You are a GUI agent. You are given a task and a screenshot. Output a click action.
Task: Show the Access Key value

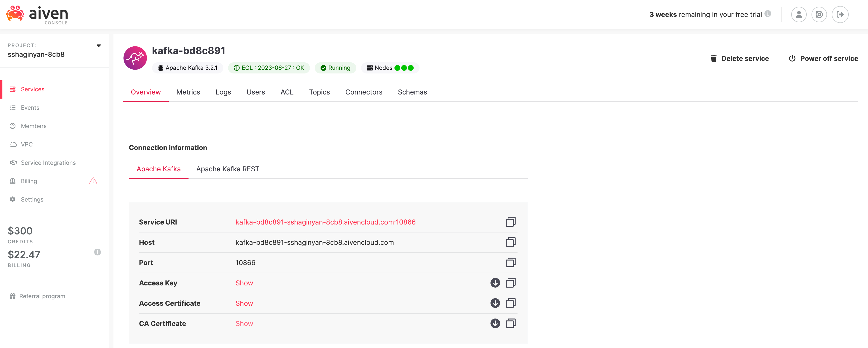pyautogui.click(x=244, y=283)
